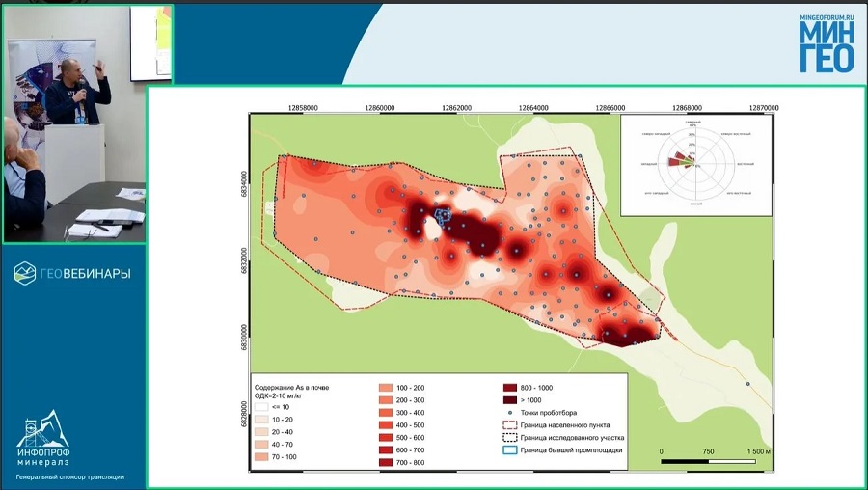The height and width of the screenshot is (490, 868).
Task: Click the '10 - 20' legend color swatch
Action: 261,420
